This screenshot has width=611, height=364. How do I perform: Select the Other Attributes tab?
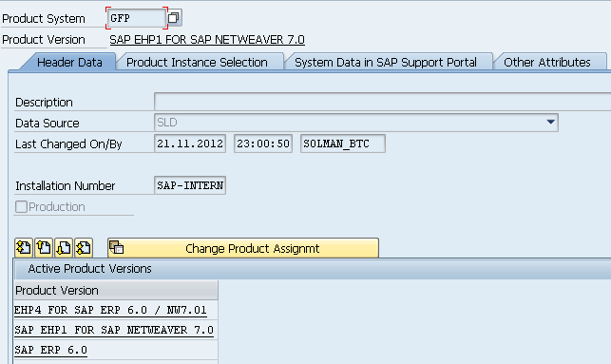(x=547, y=63)
